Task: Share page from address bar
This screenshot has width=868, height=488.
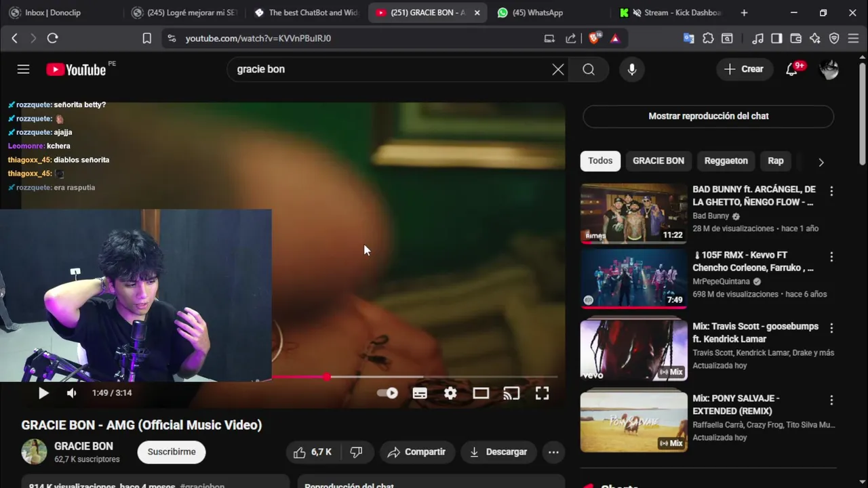Action: (x=571, y=39)
